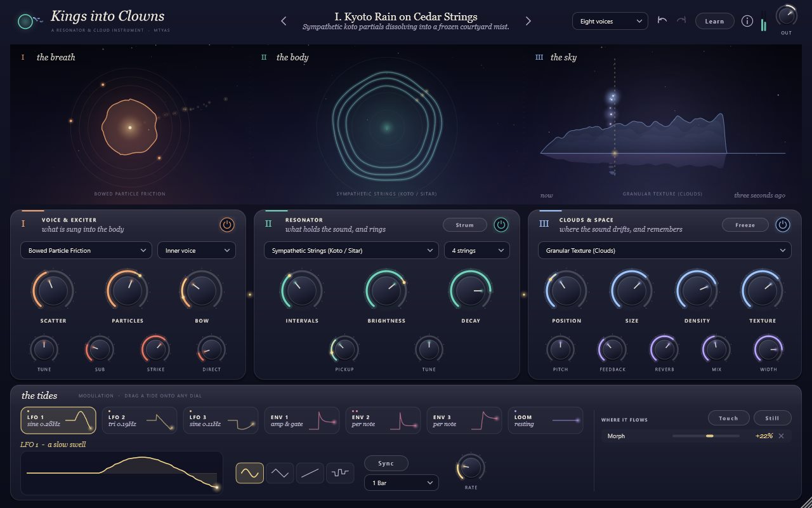Click the FEEDBACK knob
The height and width of the screenshot is (508, 812).
612,349
